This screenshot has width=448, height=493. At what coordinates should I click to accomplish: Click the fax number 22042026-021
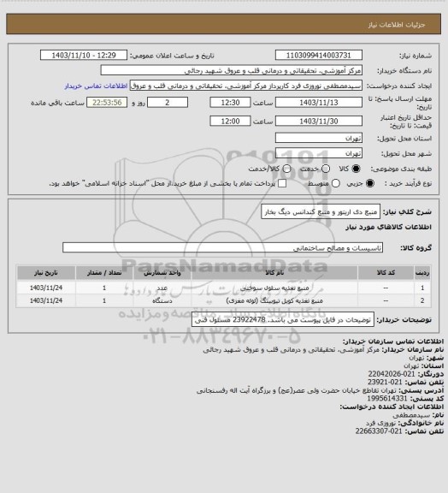click(x=392, y=374)
